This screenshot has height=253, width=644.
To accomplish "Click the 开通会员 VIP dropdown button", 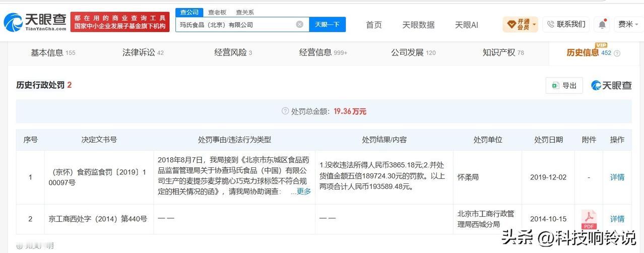I will (x=520, y=24).
